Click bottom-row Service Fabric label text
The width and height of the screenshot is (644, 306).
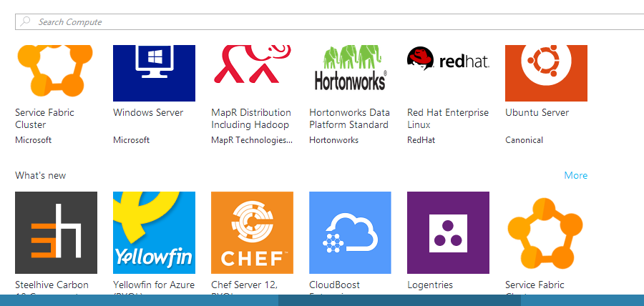point(535,285)
